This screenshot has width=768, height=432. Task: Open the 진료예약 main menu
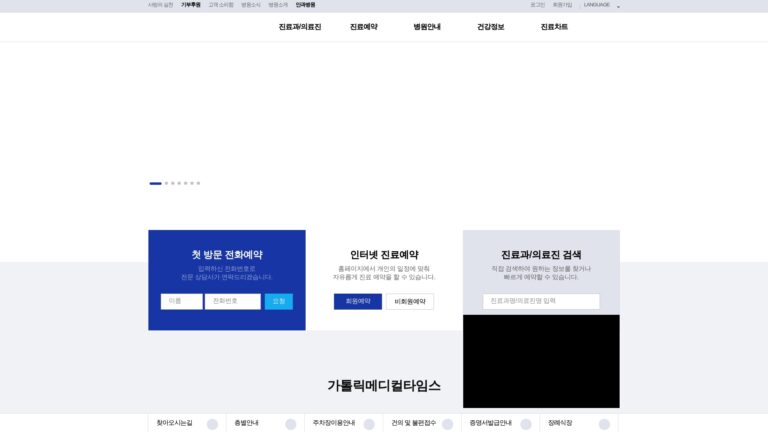point(363,27)
